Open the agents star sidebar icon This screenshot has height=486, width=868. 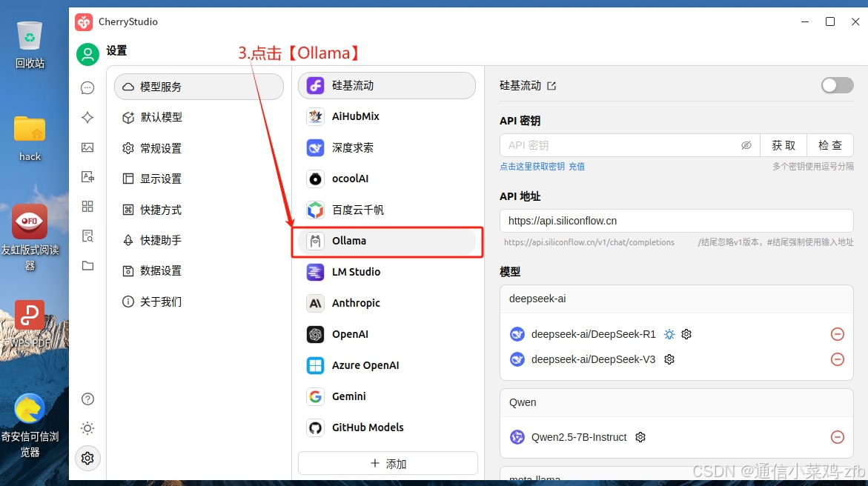(87, 117)
